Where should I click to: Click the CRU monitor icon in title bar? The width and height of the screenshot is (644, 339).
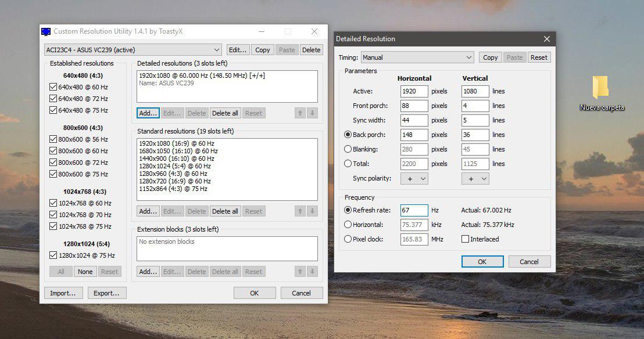pyautogui.click(x=46, y=31)
